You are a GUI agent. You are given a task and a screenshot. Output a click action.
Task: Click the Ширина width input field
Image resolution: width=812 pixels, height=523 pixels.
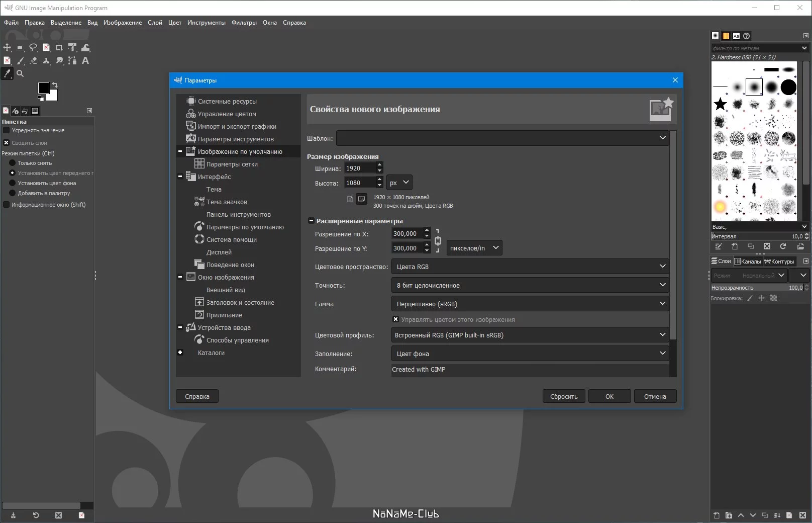[360, 168]
